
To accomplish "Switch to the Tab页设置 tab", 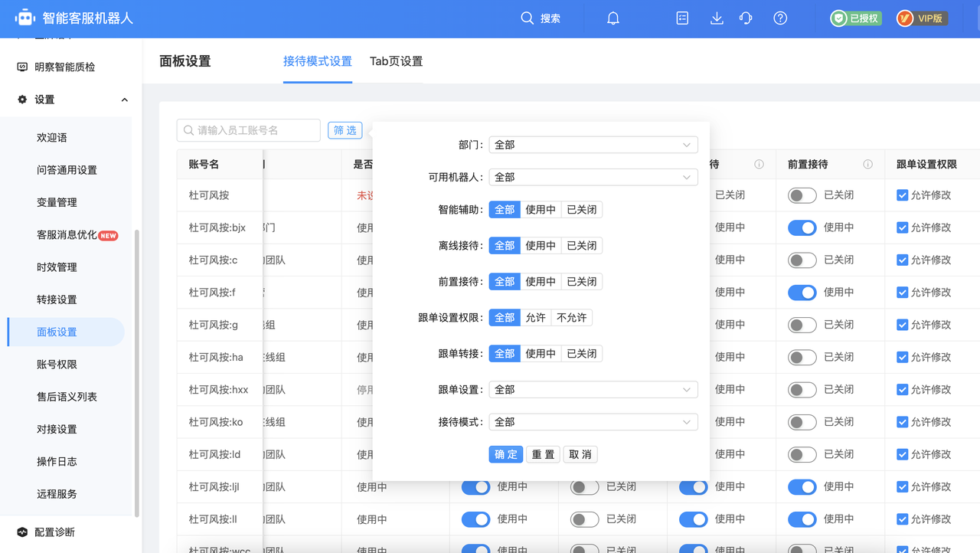I will [396, 61].
